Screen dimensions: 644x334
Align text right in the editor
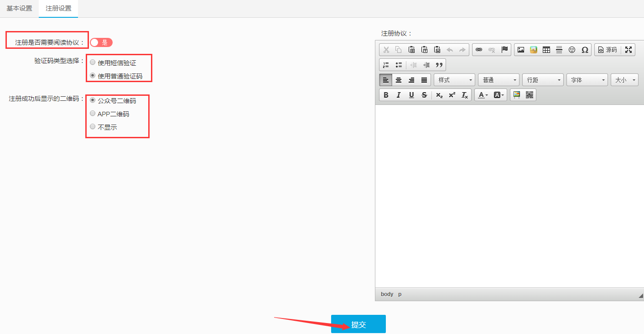point(411,80)
